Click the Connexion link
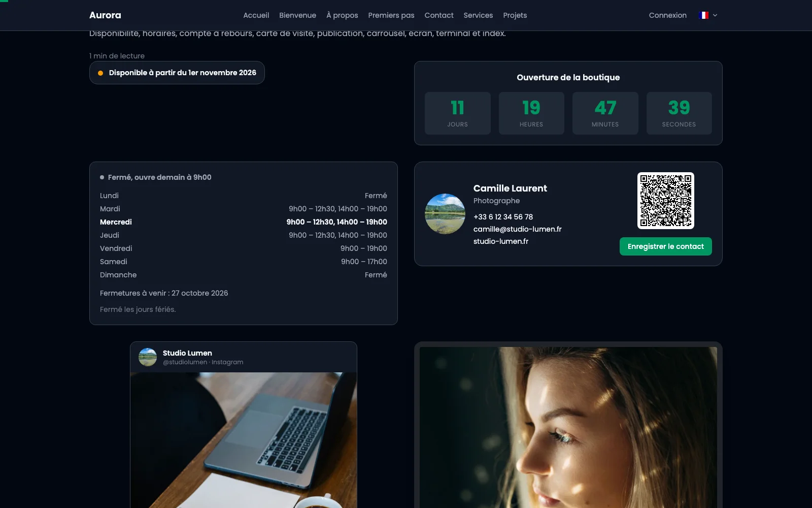This screenshot has height=508, width=812. 667,15
